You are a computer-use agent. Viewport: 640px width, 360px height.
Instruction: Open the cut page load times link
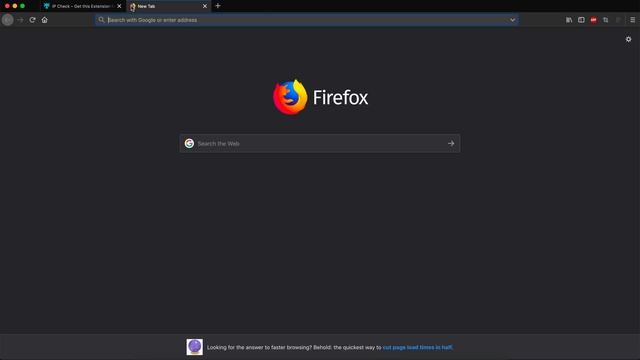[417, 347]
